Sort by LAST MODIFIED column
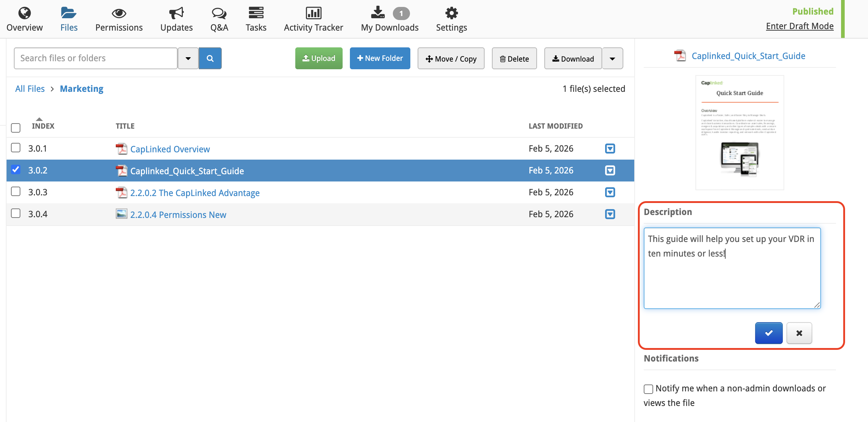Viewport: 868px width, 422px height. 556,126
